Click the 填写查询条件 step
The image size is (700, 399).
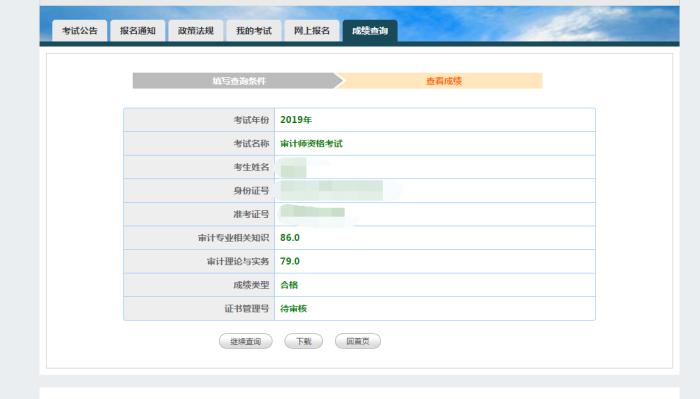[238, 81]
